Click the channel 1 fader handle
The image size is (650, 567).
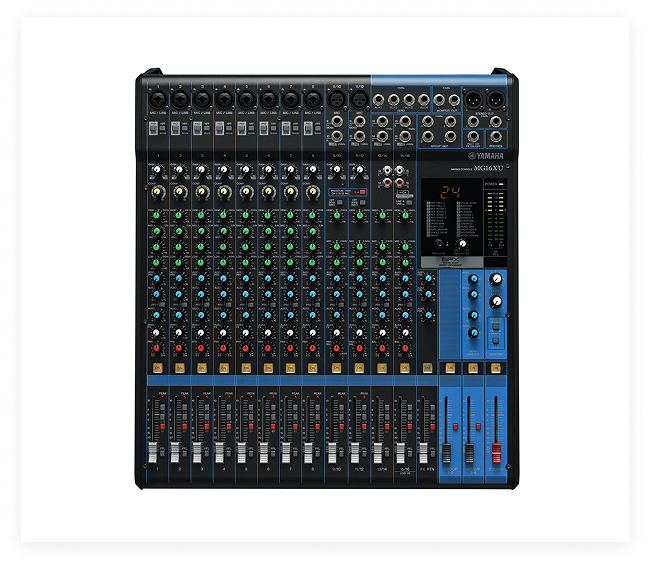point(157,449)
